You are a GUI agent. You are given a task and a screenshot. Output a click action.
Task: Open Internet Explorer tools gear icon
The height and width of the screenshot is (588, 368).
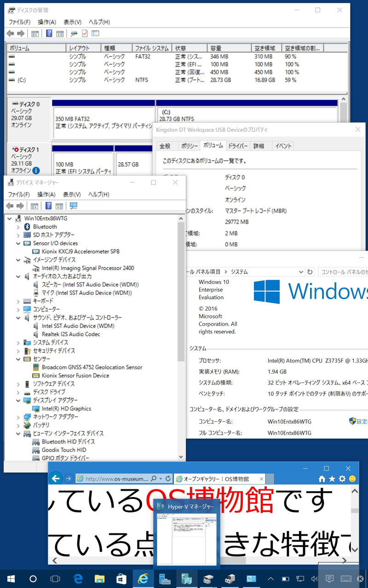coord(342,479)
